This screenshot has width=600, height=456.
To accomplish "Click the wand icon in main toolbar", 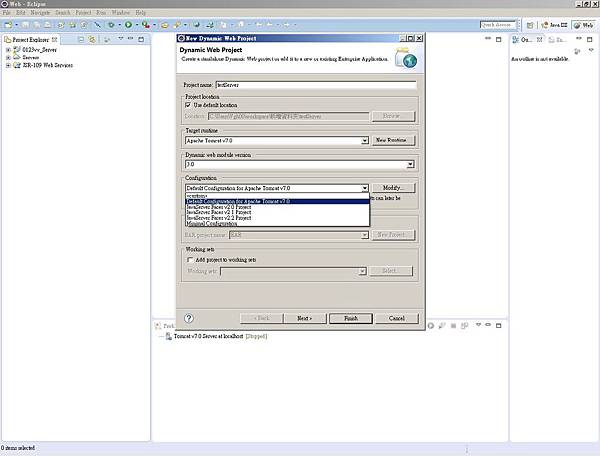I will tap(98, 25).
